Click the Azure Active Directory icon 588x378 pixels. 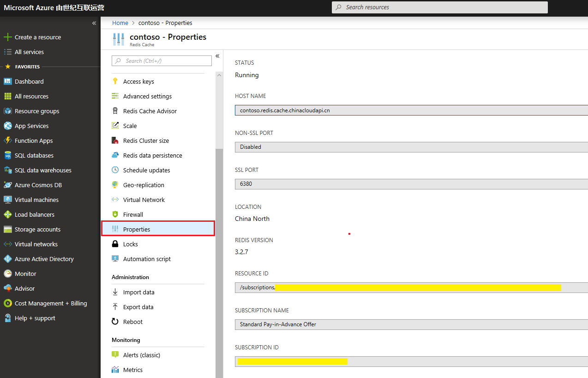(7, 259)
